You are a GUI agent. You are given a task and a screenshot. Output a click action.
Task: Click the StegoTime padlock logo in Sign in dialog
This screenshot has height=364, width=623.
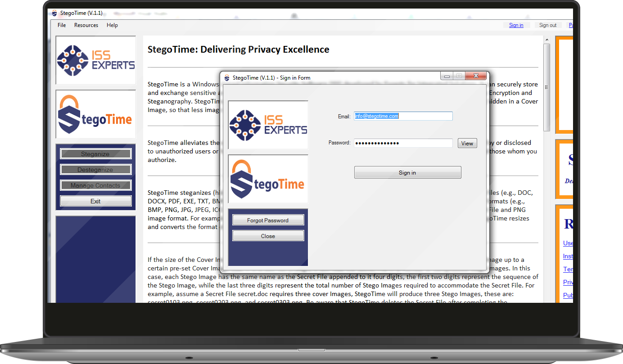pos(268,179)
